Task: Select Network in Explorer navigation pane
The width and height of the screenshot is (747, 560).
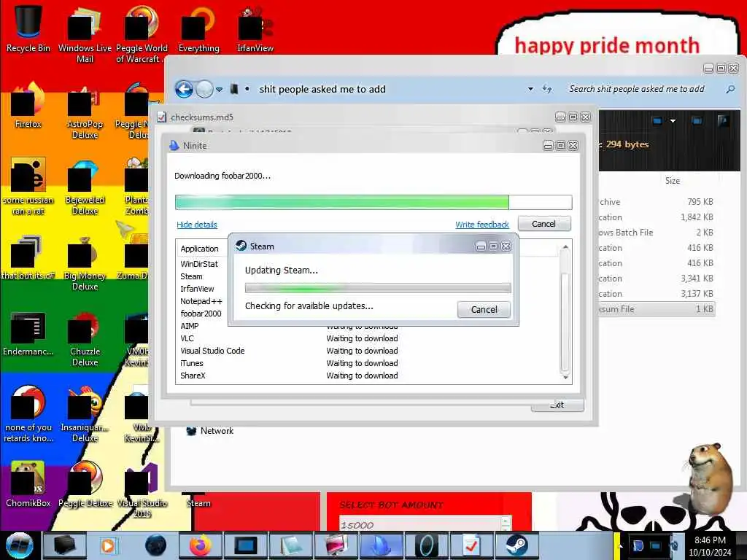Action: (210, 430)
